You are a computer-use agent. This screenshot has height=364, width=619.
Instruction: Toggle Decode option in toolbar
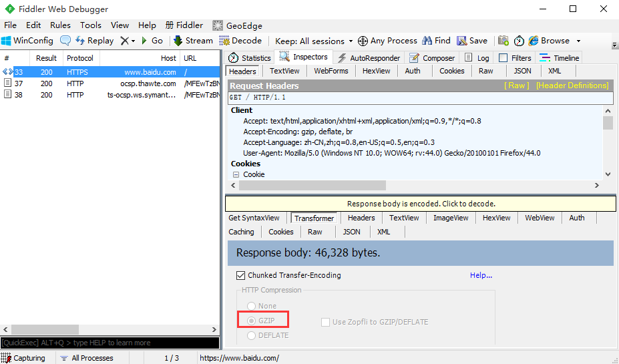coord(240,41)
